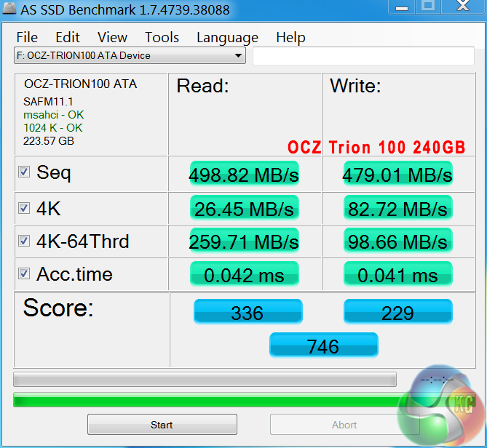Screen dimensions: 487x448
Task: Click the green overall progress bar
Action: pyautogui.click(x=245, y=399)
